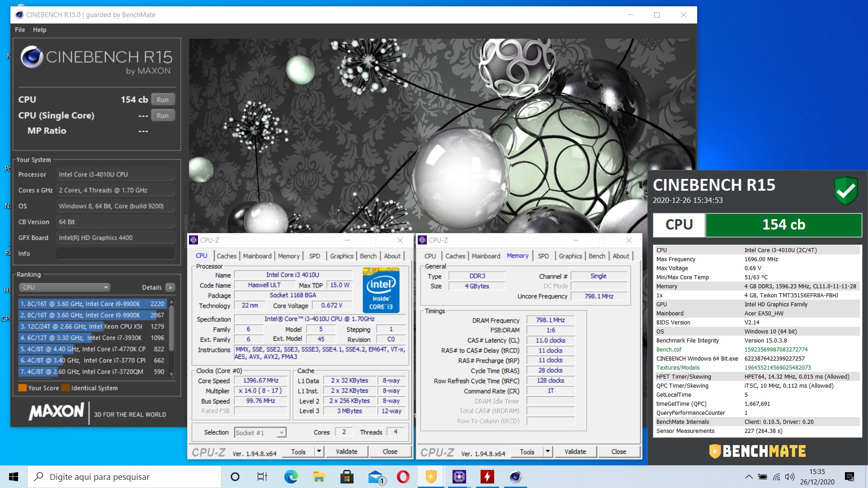Launch Microsoft Edge from taskbar
Image resolution: width=868 pixels, height=488 pixels.
291,477
